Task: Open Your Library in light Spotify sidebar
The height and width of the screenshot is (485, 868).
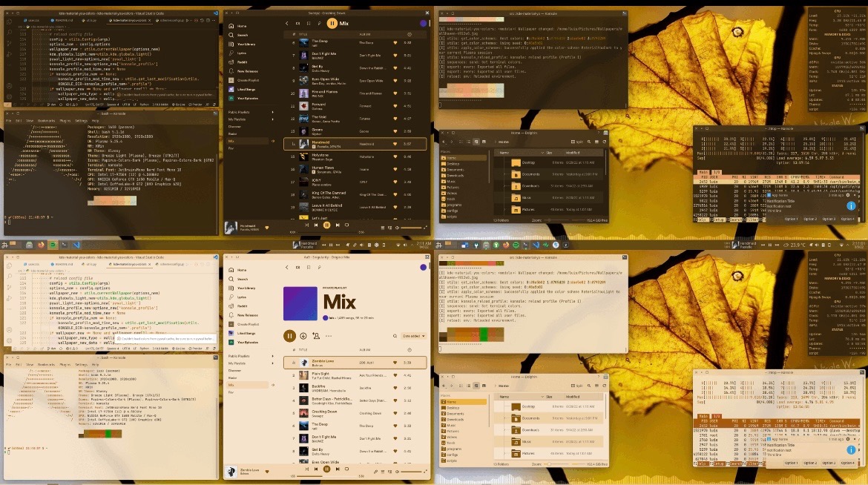Action: pos(242,288)
